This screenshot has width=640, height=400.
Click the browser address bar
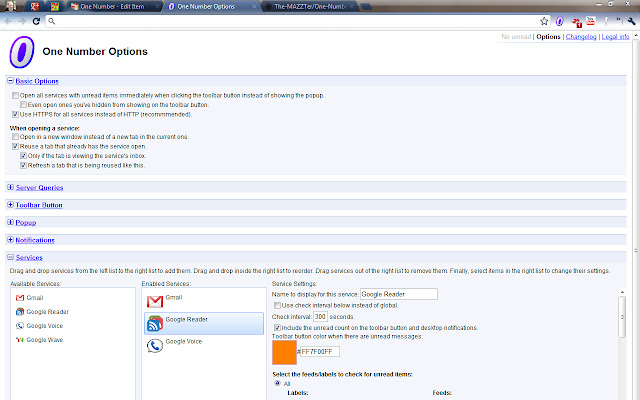coord(296,21)
